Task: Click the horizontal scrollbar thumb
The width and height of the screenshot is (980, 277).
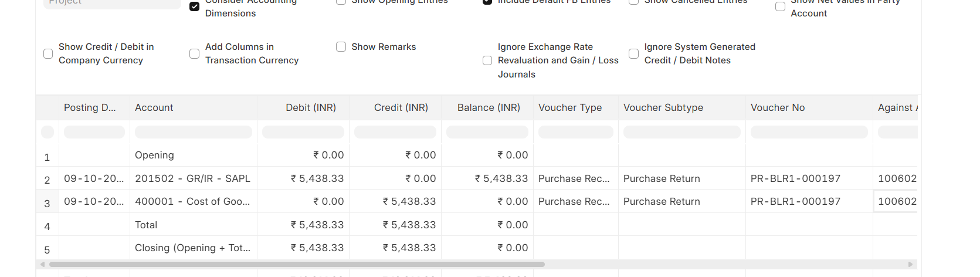Action: [296, 265]
